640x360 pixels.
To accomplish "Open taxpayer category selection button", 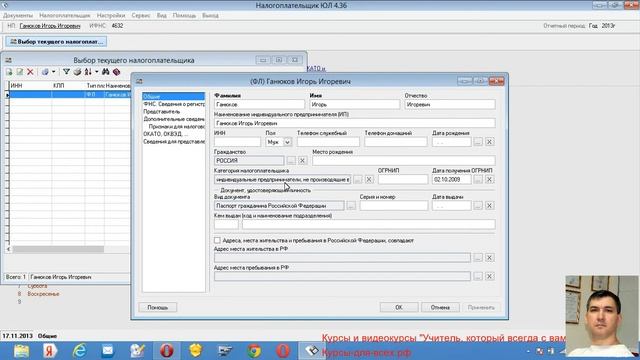I will pos(358,180).
